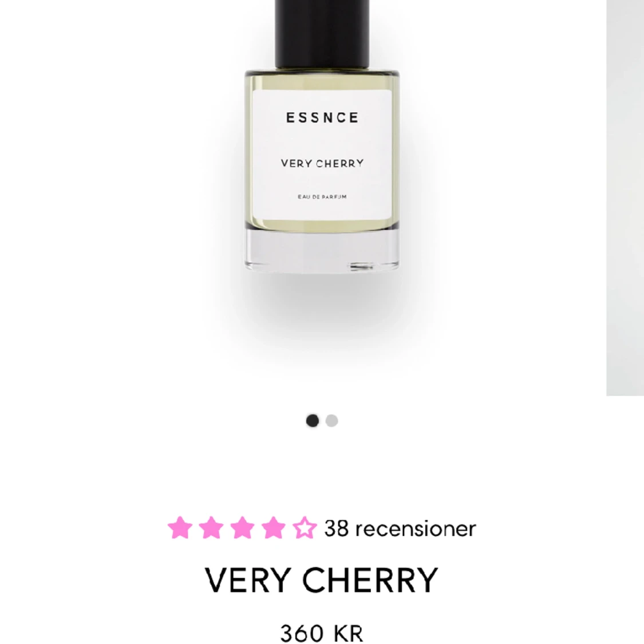Viewport: 644px width, 644px height.
Task: Click the second pink rating star
Action: point(211,527)
